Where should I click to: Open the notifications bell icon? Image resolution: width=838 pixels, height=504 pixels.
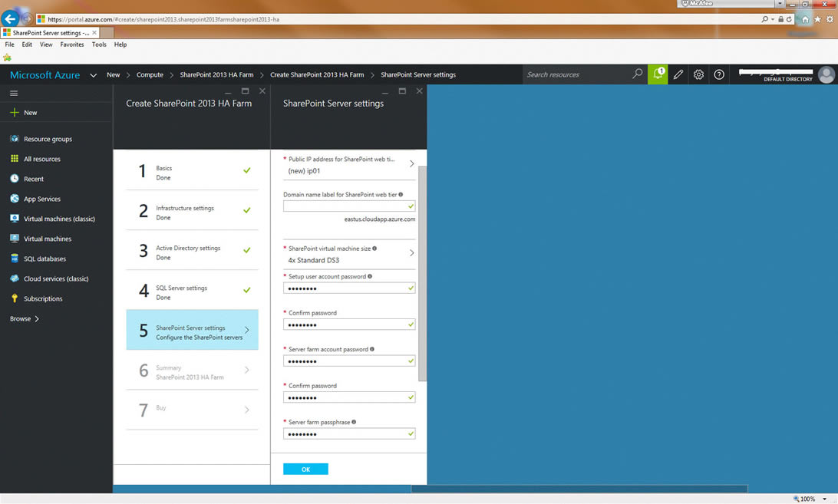(x=658, y=74)
